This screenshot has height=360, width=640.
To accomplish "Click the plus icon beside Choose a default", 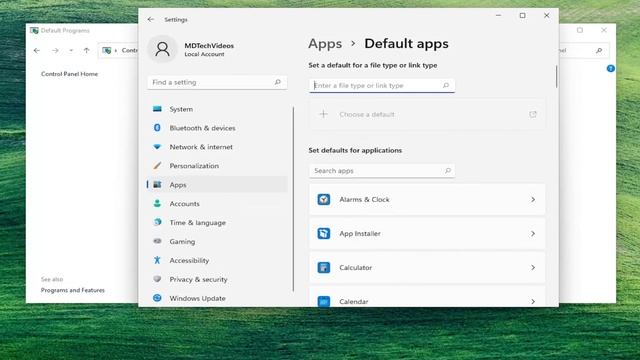I will [x=323, y=114].
